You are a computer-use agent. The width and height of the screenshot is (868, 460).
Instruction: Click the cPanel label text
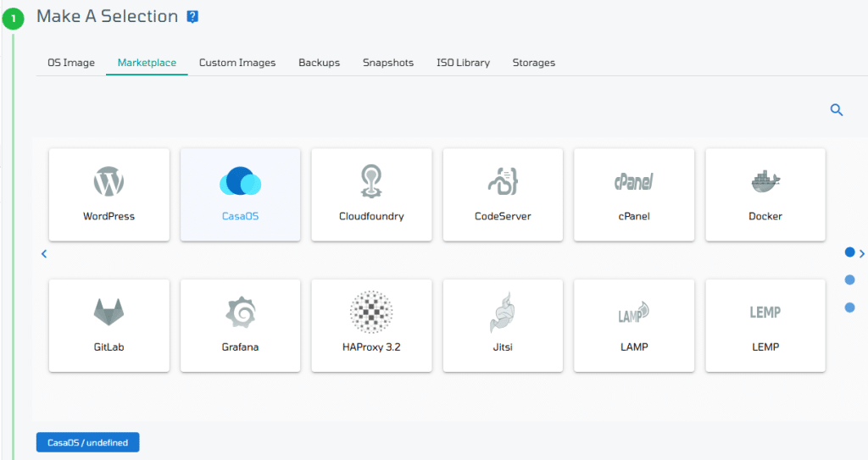coord(634,216)
